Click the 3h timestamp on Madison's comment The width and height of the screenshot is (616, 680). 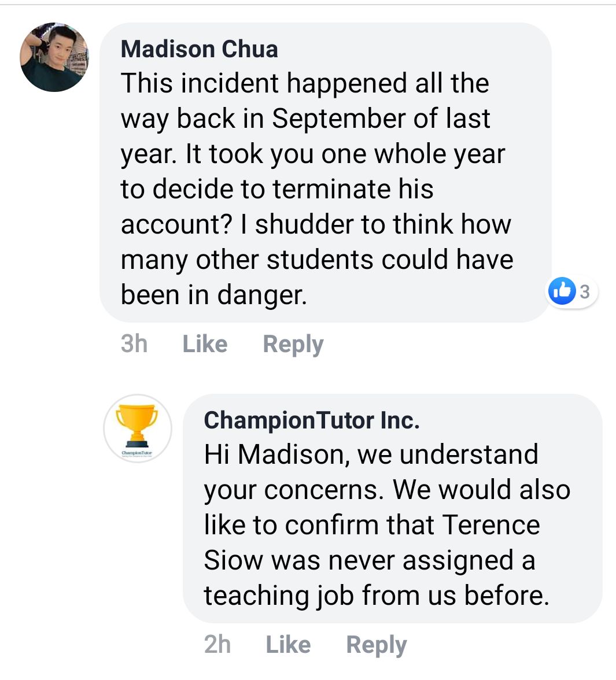tap(134, 344)
